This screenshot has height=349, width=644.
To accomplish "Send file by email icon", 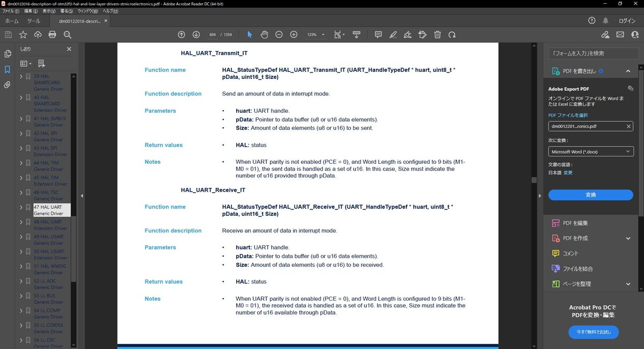I will pyautogui.click(x=620, y=34).
